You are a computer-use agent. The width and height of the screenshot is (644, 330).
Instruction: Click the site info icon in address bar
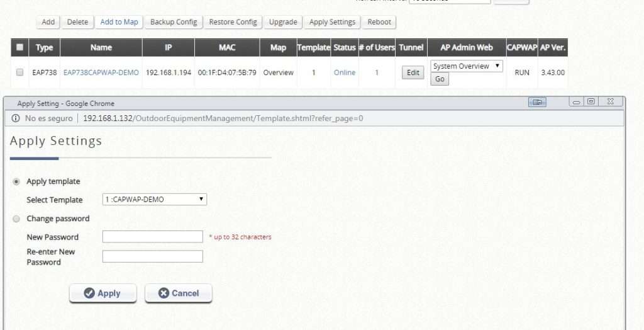16,118
